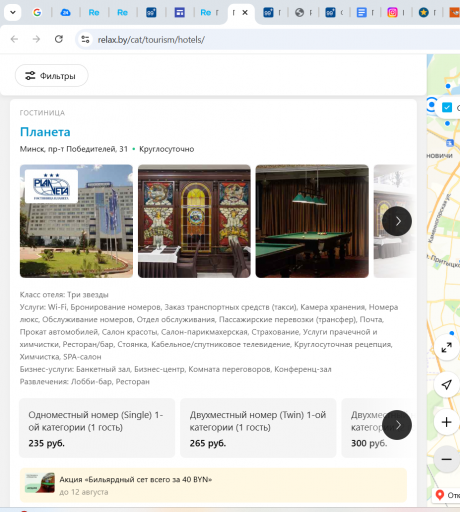Select the Twin room for 265 руб.
460x512 pixels.
258,428
